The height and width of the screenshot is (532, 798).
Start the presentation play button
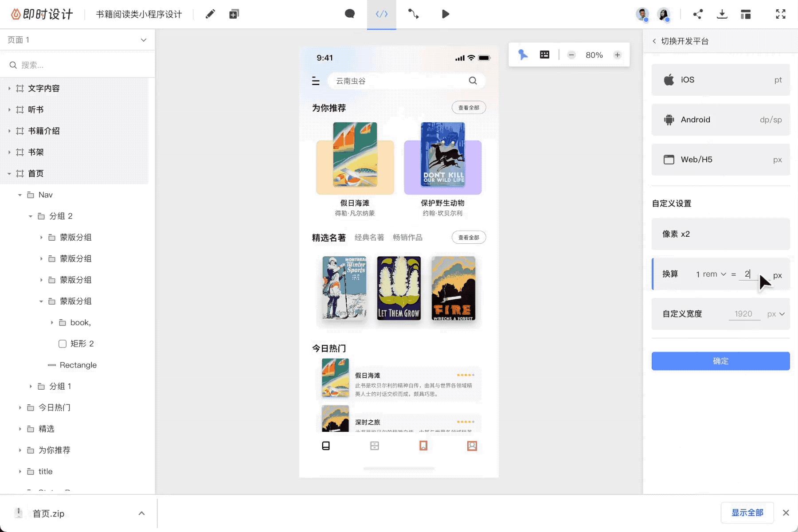click(x=446, y=14)
